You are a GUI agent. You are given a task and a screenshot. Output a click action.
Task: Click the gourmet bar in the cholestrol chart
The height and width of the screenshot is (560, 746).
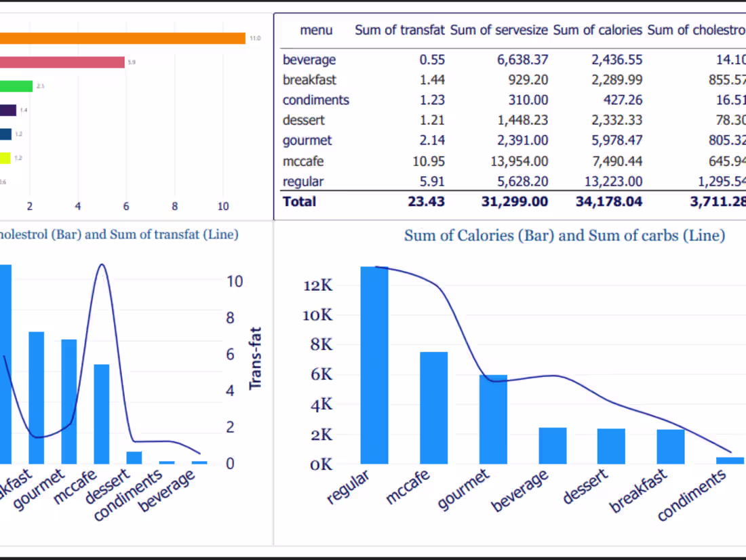point(69,401)
